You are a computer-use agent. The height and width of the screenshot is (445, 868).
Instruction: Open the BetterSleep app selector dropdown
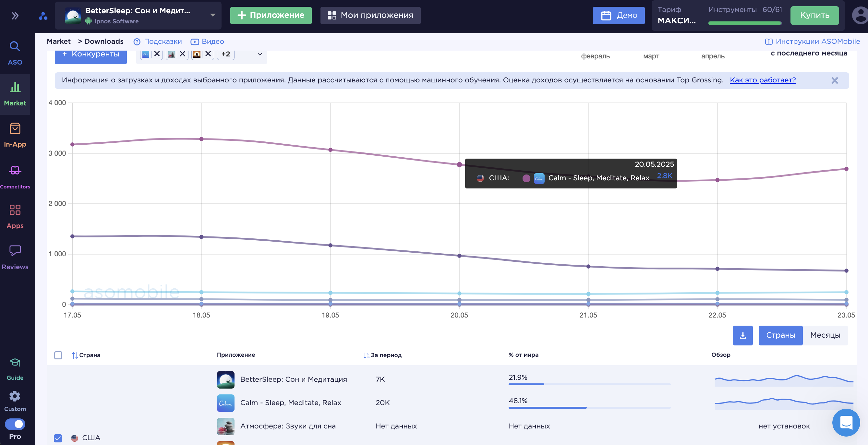pos(138,16)
